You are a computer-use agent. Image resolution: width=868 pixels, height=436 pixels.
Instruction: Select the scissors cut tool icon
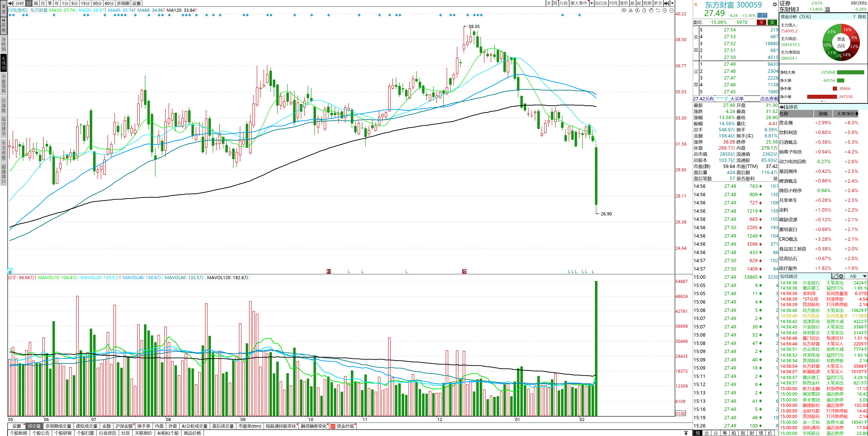coord(631,10)
